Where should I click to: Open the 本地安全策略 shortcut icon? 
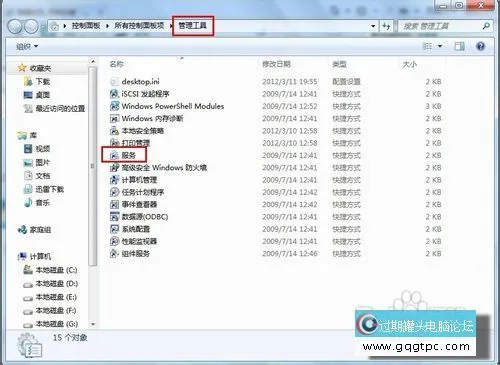114,131
